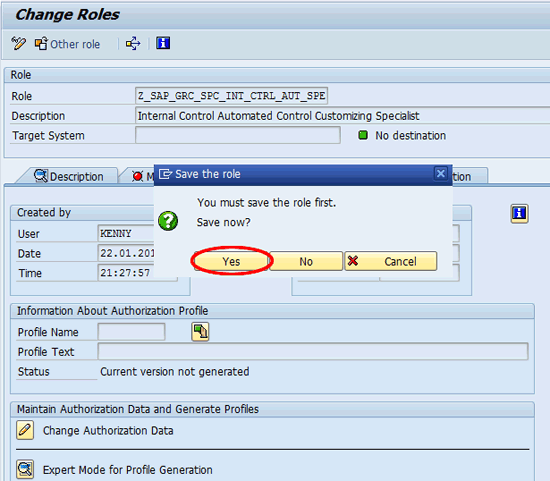Open the toolbar information icon
550x481 pixels.
[x=163, y=43]
